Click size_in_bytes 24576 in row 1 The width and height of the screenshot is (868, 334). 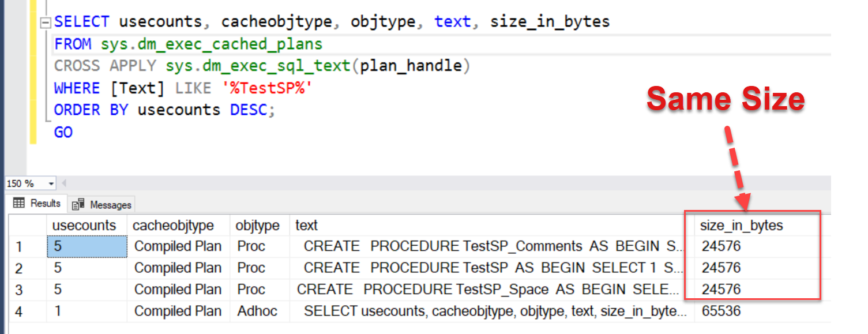click(762, 246)
